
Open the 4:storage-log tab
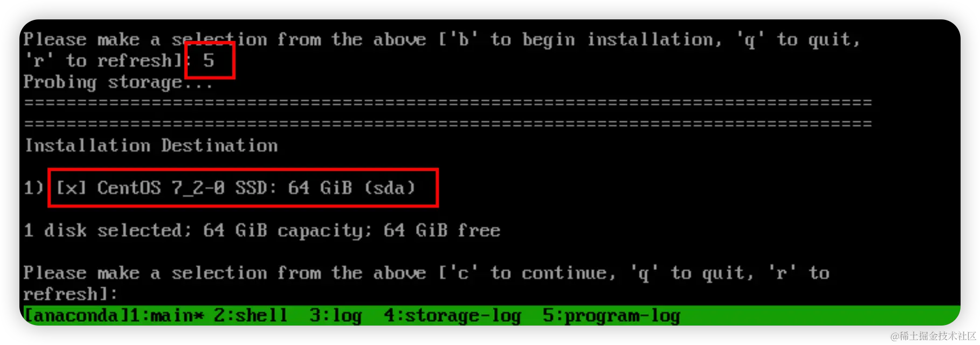(452, 315)
